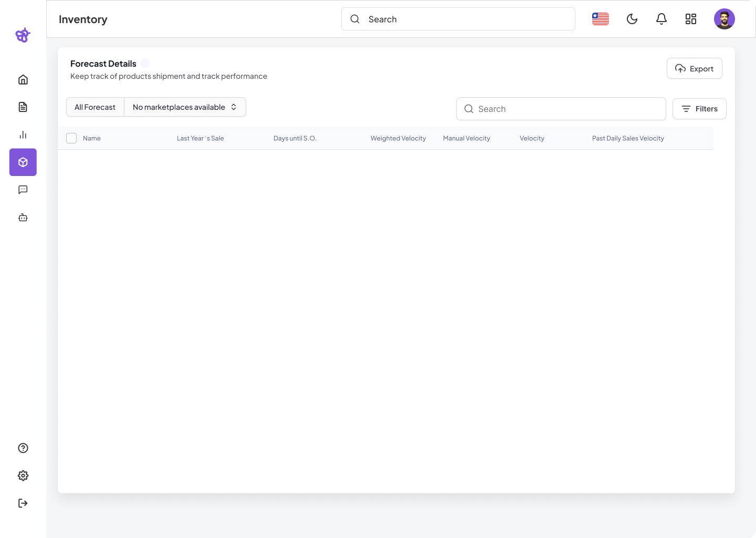756x538 pixels.
Task: Toggle dark mode with moon icon
Action: pyautogui.click(x=632, y=19)
